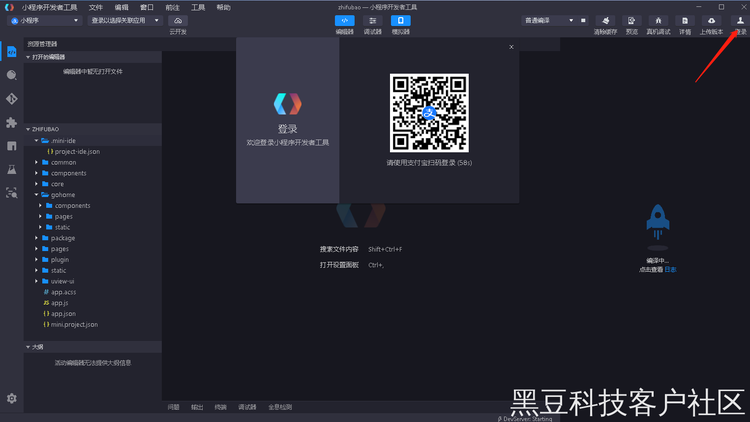Open the Extensions puzzle sidebar icon
Image resolution: width=750 pixels, height=422 pixels.
click(11, 122)
